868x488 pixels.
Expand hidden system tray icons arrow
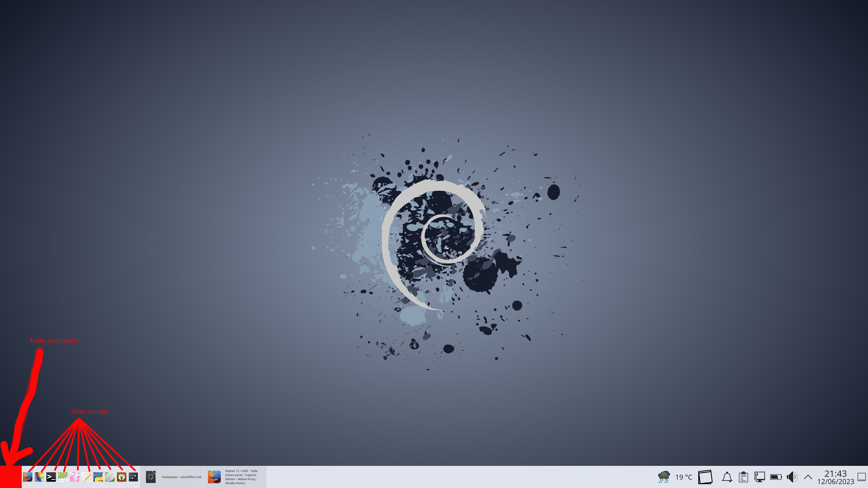coord(808,477)
